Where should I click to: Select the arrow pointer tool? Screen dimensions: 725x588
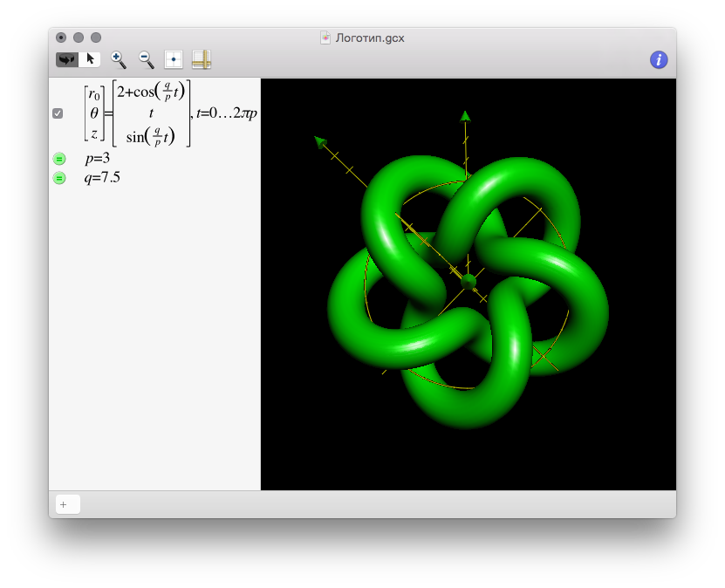coord(90,59)
